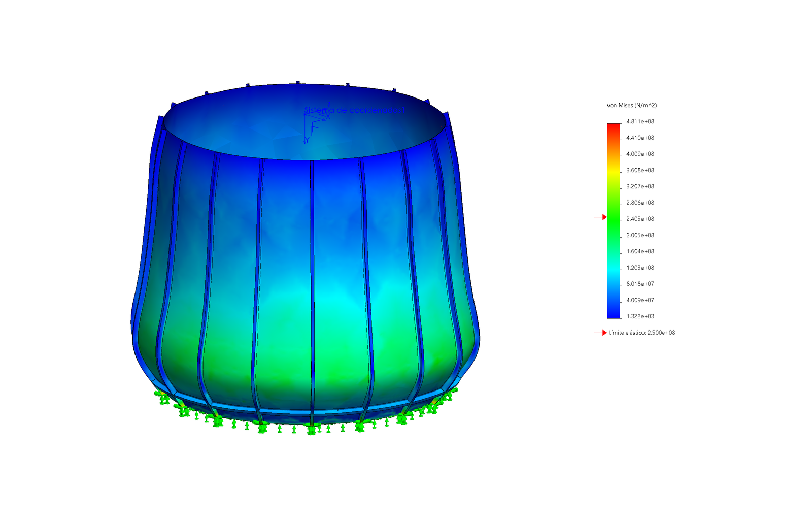Select the maximum value 4.811e+08
This screenshot has width=812, height=522.
coord(640,121)
